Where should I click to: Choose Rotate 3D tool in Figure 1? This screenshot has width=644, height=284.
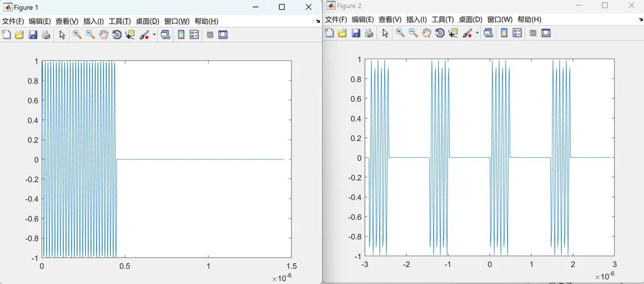point(117,35)
